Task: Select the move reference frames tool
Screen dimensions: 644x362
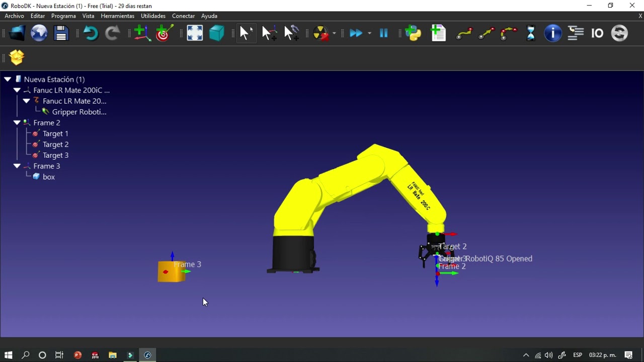Action: coord(269,34)
